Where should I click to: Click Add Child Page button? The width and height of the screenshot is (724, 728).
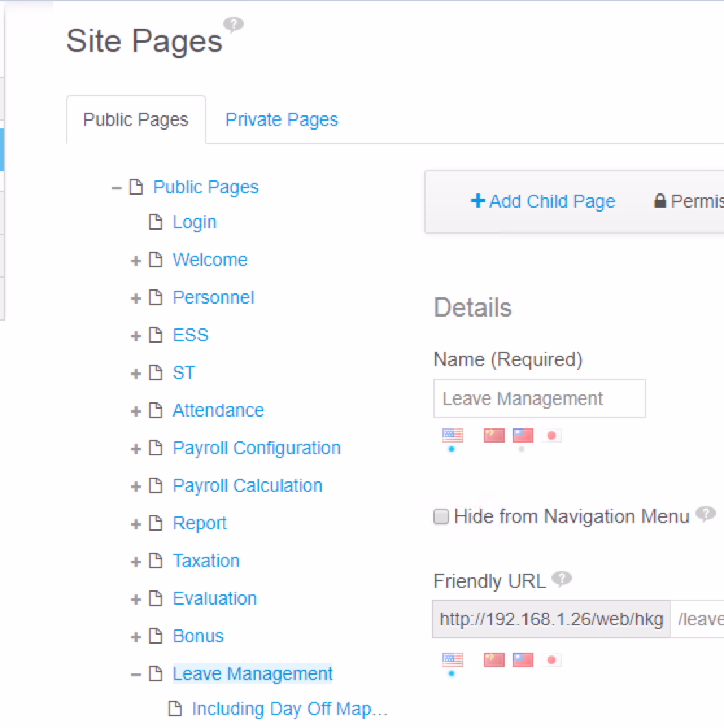coord(543,201)
